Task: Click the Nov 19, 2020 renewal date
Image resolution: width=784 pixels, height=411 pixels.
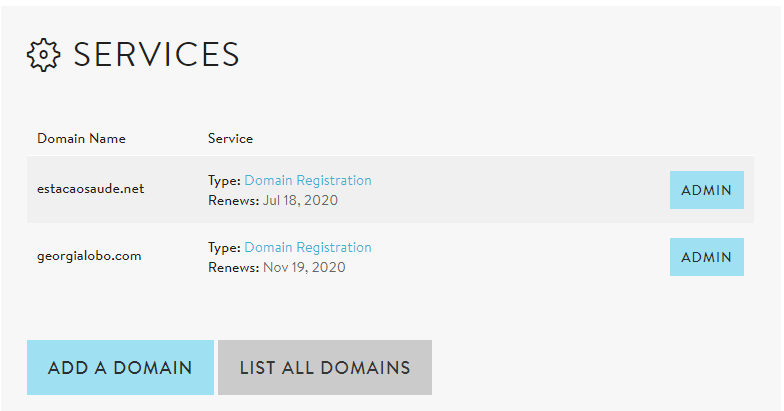Action: point(304,267)
